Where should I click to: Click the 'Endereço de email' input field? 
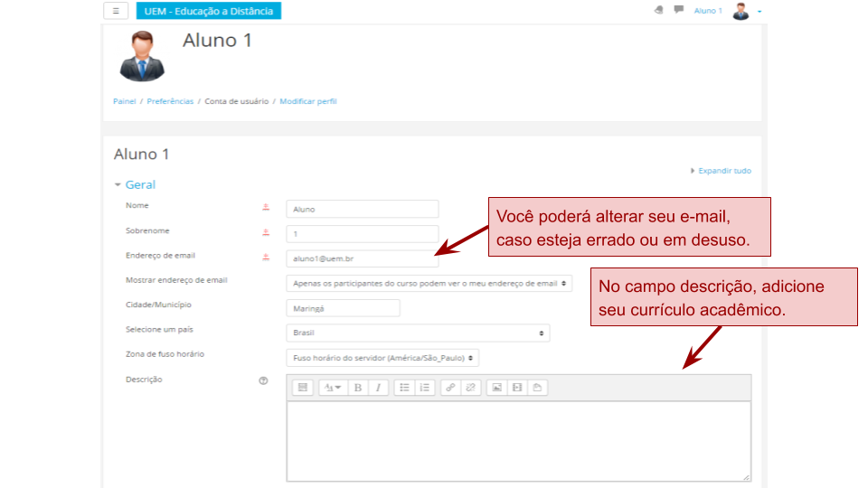[x=362, y=258]
